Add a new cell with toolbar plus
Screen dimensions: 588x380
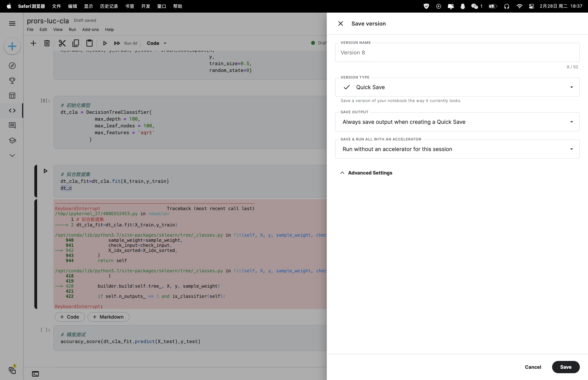click(x=33, y=43)
